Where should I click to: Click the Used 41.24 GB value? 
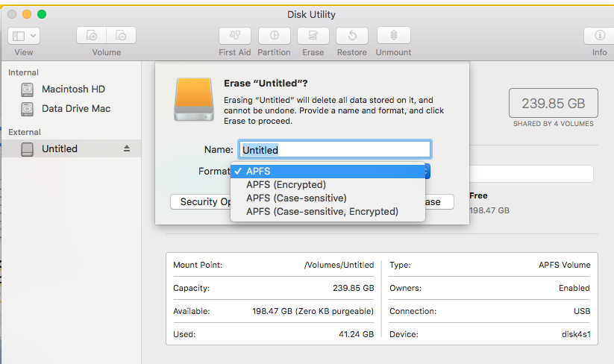357,334
